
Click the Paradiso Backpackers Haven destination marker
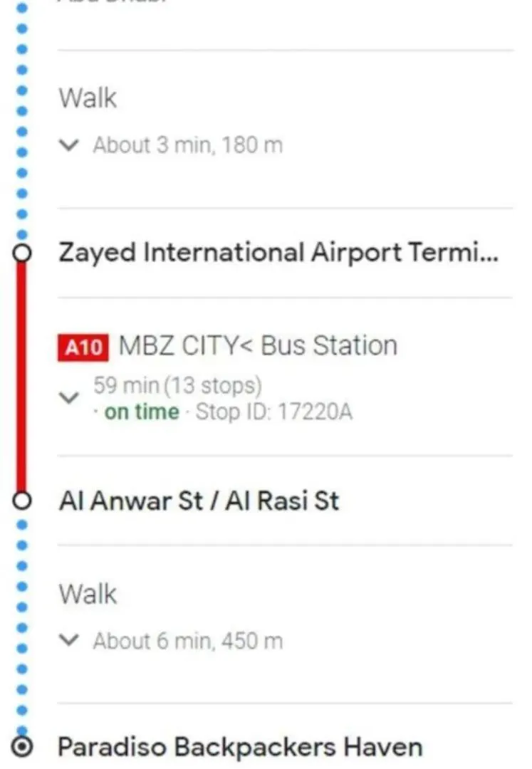[21, 747]
